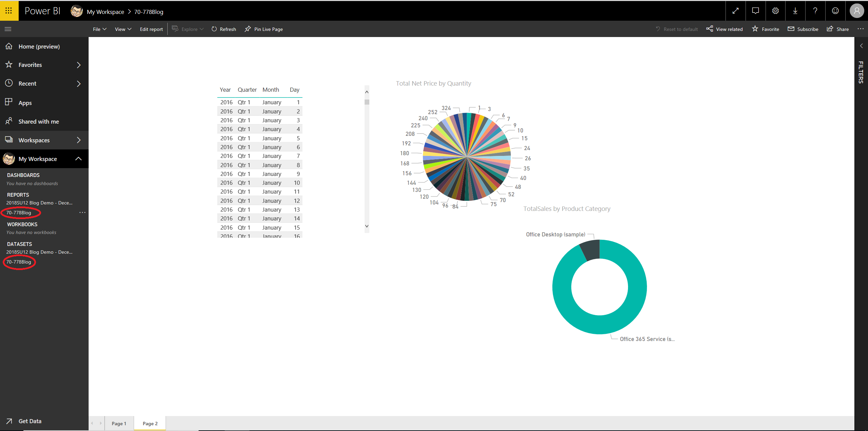
Task: Sort table by Day column header
Action: point(294,90)
